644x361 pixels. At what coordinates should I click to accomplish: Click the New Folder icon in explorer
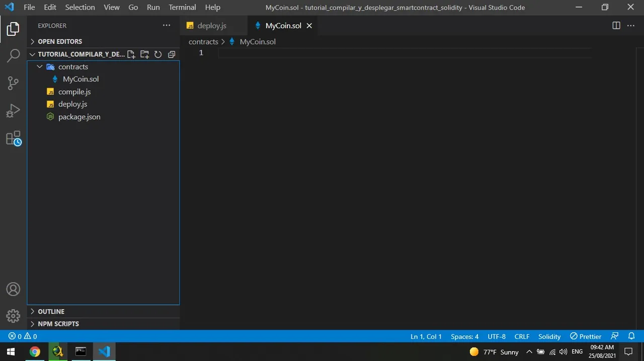[144, 54]
